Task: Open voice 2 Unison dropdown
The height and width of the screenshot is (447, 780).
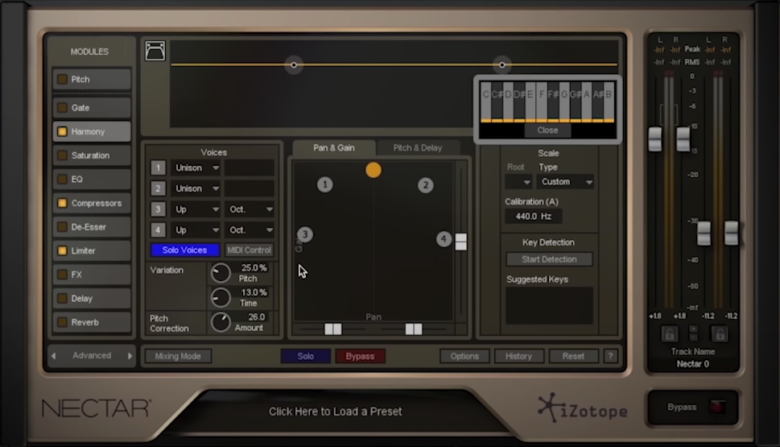Action: (x=196, y=188)
